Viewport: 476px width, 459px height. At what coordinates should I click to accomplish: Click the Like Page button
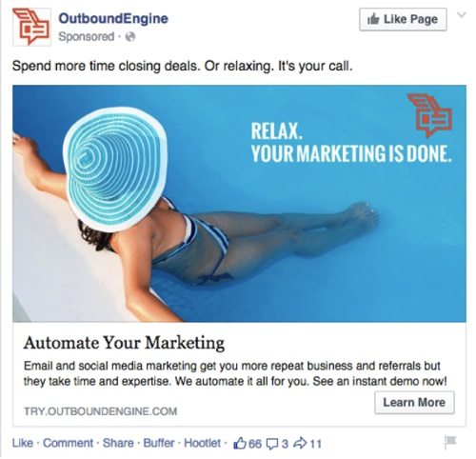click(403, 20)
